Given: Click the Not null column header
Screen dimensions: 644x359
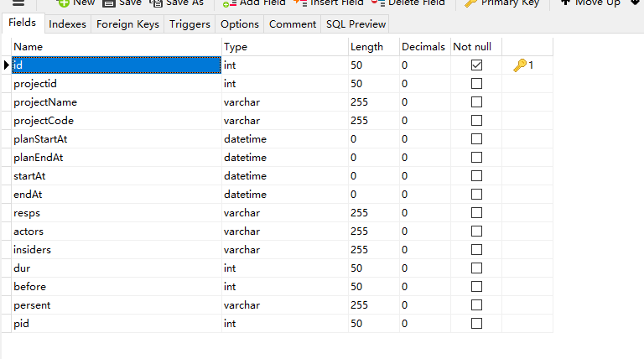Looking at the screenshot, I should click(x=476, y=47).
